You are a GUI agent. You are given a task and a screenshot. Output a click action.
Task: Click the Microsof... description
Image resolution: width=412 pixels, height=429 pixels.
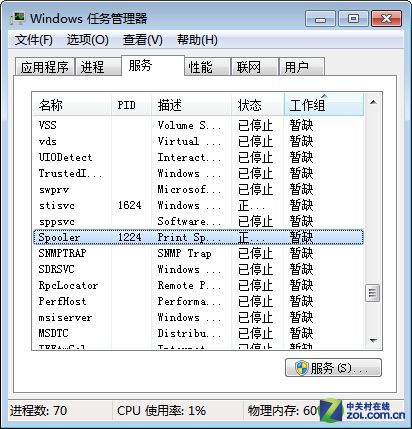click(189, 189)
